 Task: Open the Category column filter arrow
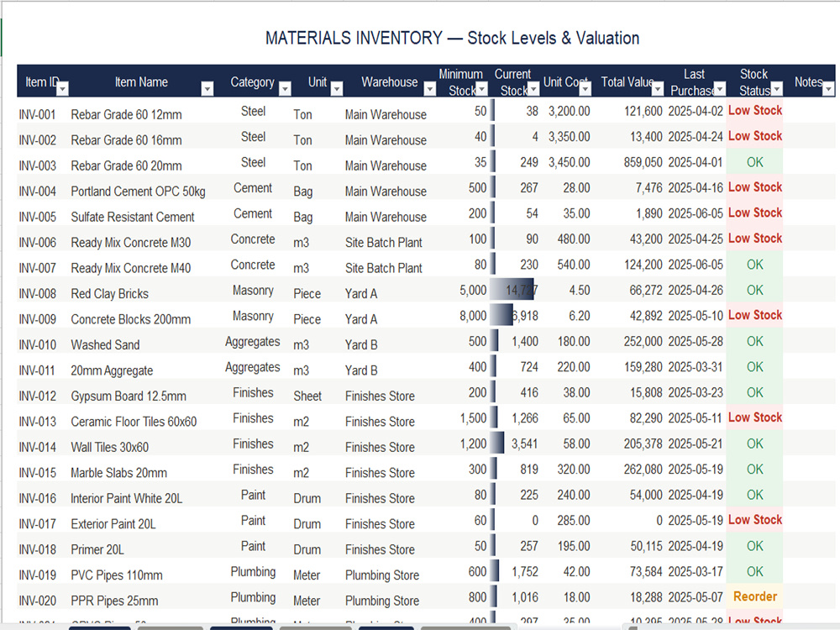coord(285,89)
